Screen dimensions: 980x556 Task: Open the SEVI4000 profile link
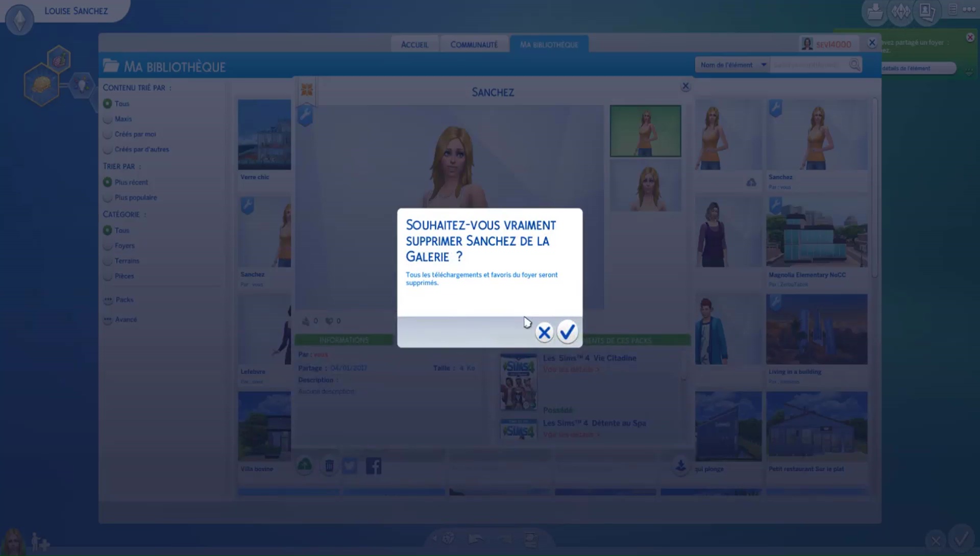(832, 44)
